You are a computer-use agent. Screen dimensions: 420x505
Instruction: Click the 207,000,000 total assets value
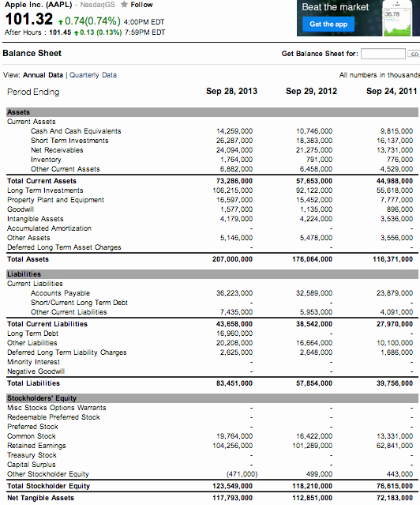tap(233, 259)
